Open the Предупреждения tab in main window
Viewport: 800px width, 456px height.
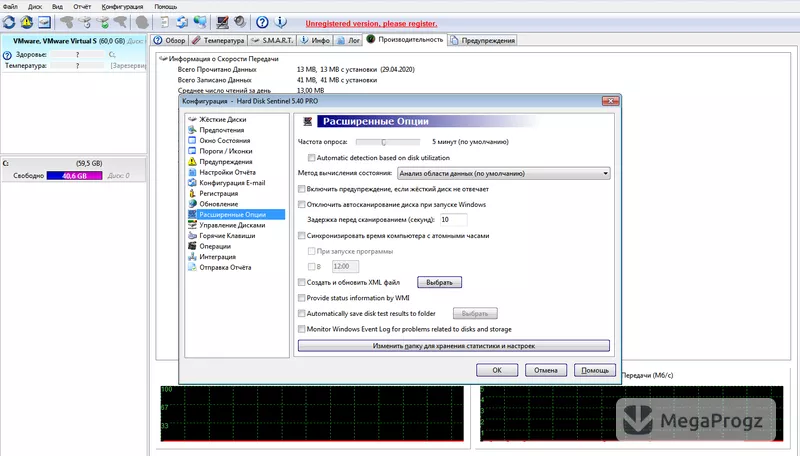click(x=483, y=40)
